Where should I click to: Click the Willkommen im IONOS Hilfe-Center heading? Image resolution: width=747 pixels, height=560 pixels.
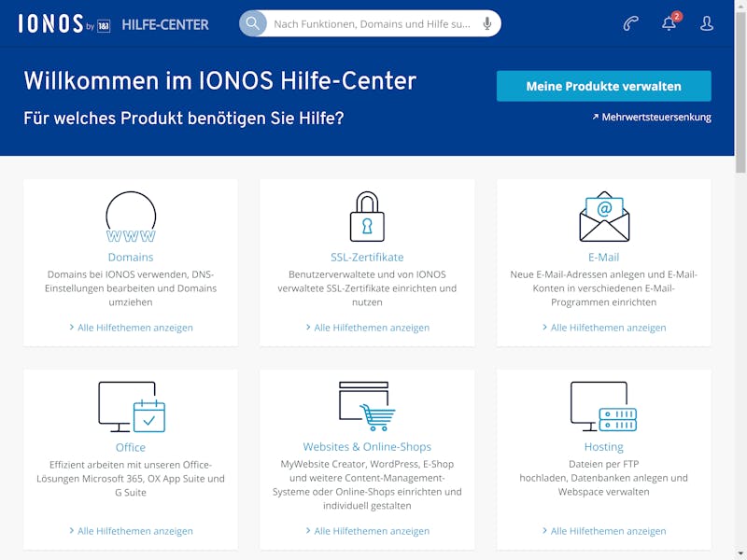coord(220,80)
